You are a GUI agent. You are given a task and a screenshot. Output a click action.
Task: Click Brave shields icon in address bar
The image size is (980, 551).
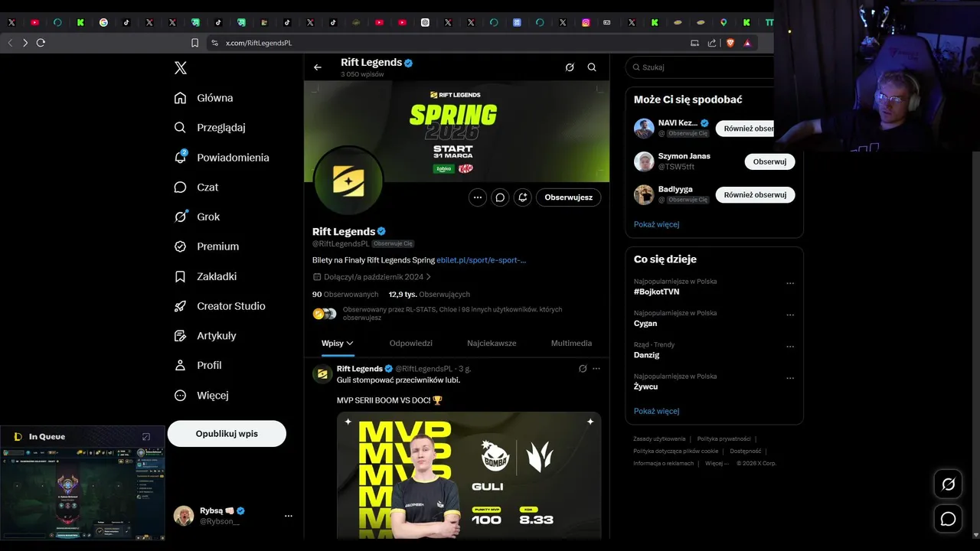pos(730,43)
